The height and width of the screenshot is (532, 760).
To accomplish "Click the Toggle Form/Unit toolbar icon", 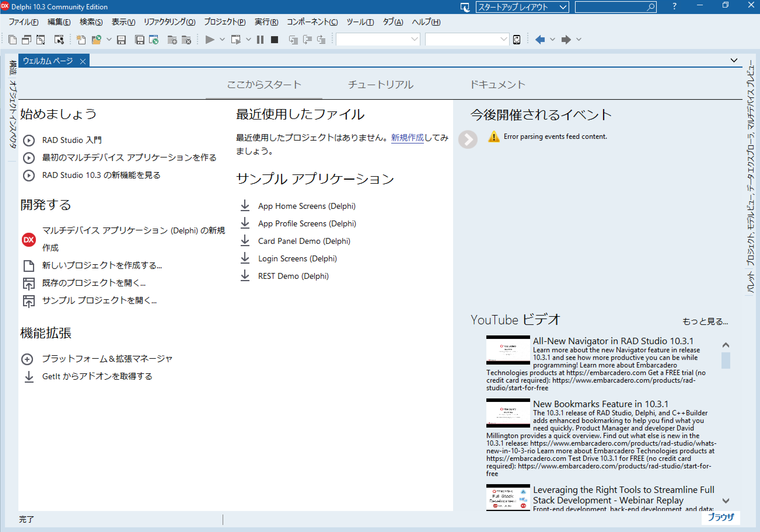I will click(x=41, y=40).
